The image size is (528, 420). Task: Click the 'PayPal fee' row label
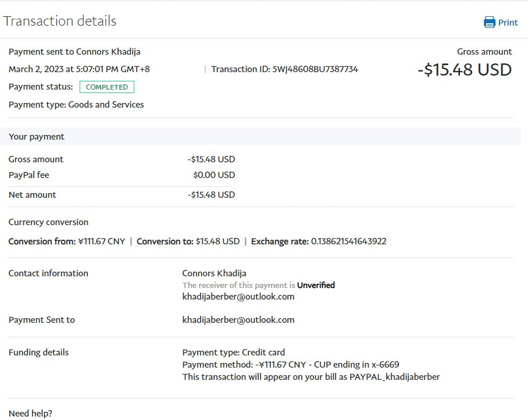[x=29, y=175]
